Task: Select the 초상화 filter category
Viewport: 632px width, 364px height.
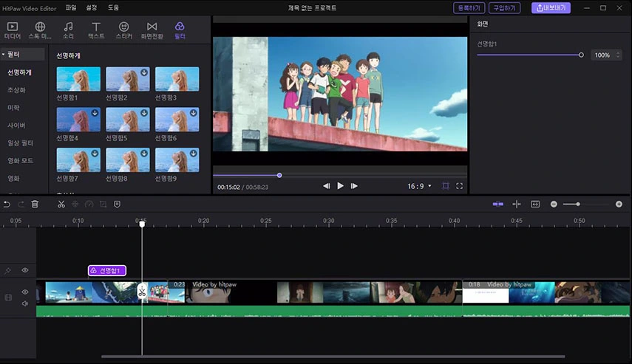Action: pyautogui.click(x=16, y=90)
